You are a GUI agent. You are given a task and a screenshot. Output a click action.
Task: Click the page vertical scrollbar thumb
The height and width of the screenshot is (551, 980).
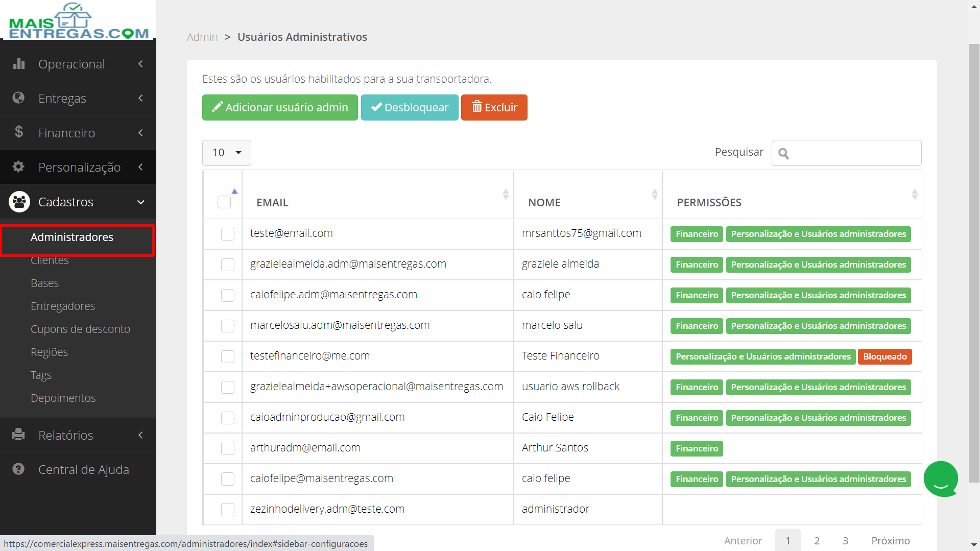click(x=974, y=263)
